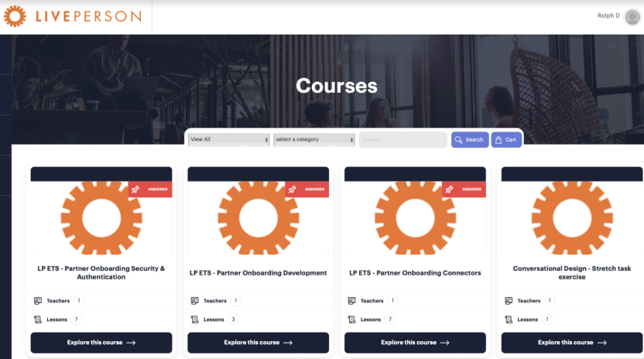Viewport: 644px width, 359px height.
Task: Open Conversational Design Stretch task thumbnail
Action: click(572, 217)
